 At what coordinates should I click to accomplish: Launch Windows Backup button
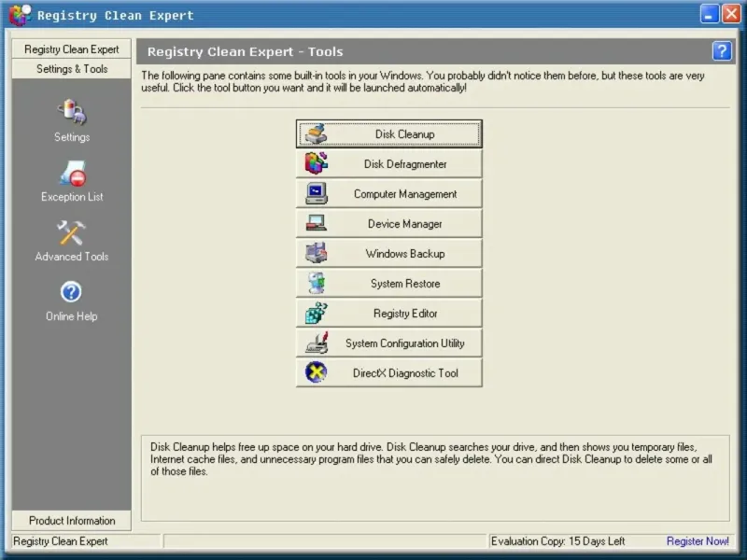[x=388, y=253]
